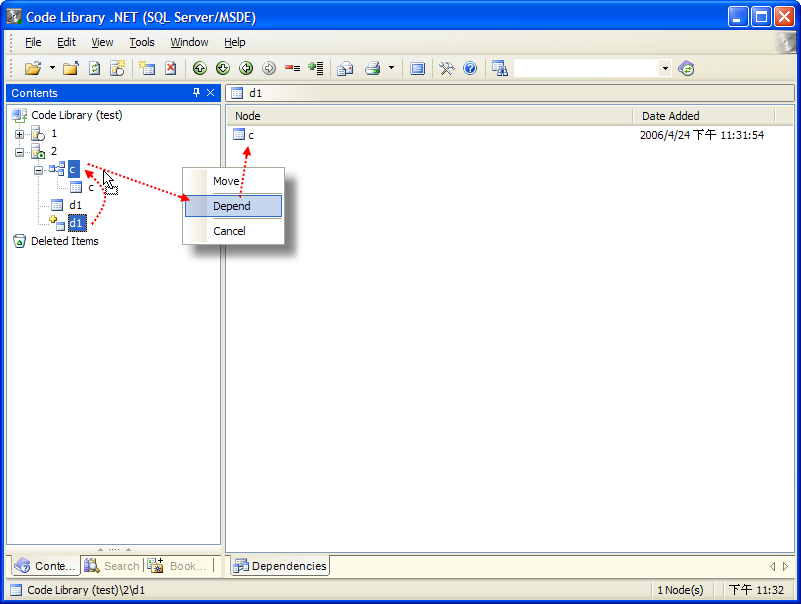Image resolution: width=801 pixels, height=604 pixels.
Task: Select the highlighted c parent node
Action: click(74, 169)
